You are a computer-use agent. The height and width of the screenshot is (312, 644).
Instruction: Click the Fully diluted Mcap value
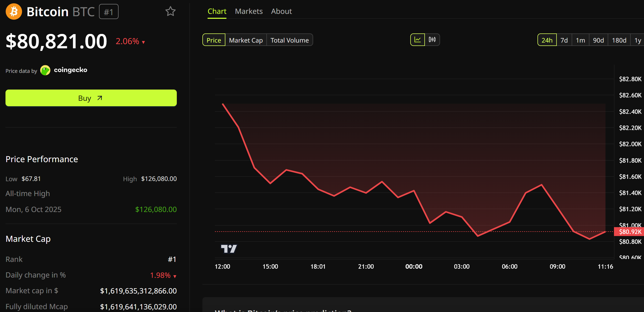pos(138,307)
